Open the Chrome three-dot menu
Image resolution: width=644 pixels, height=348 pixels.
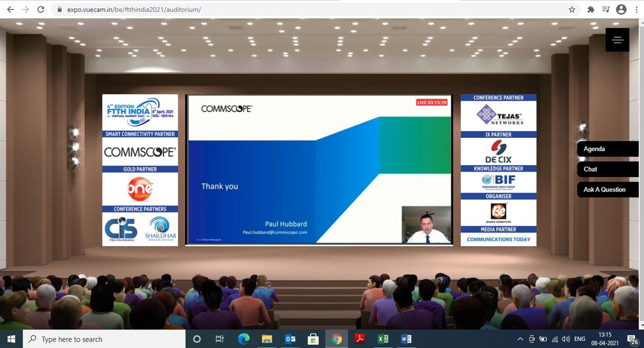click(636, 9)
